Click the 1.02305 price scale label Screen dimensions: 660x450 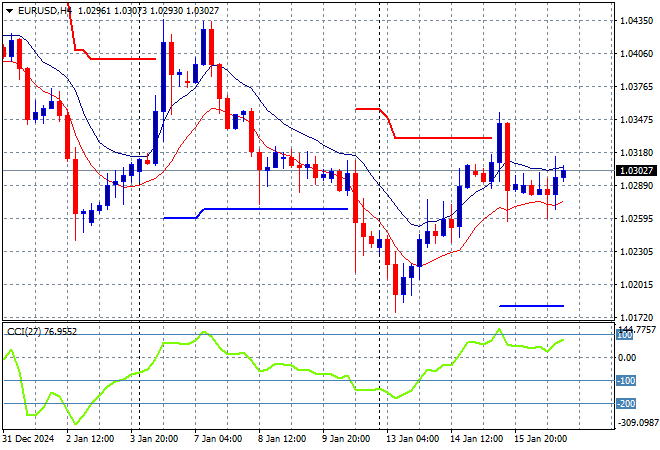tap(636, 252)
